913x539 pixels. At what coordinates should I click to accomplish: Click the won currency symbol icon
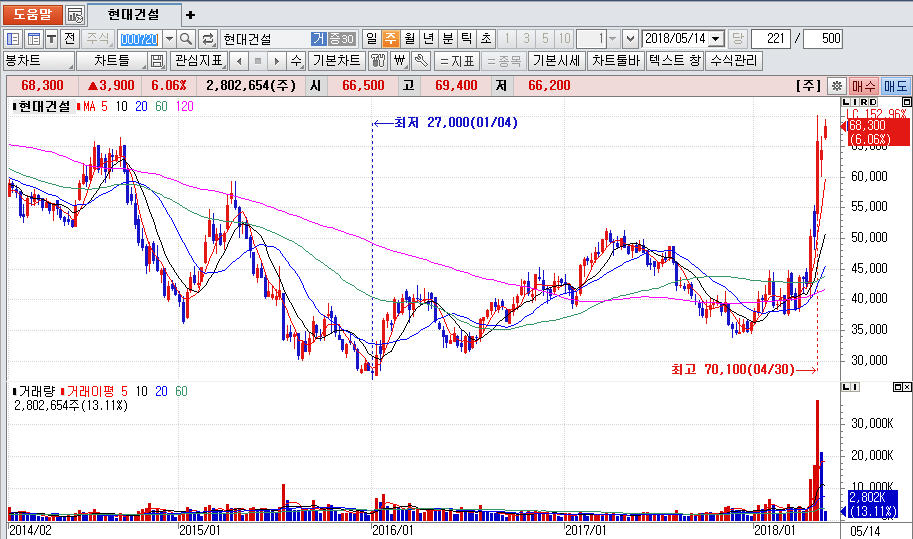(400, 61)
